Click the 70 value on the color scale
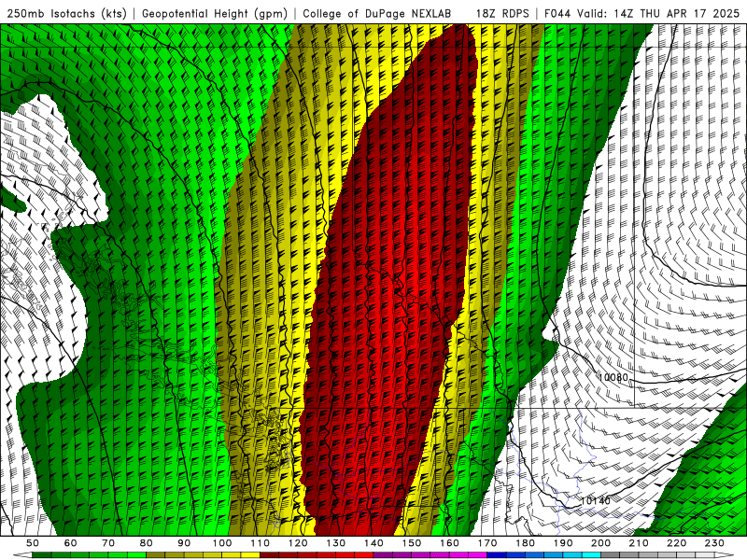The height and width of the screenshot is (560, 747). tap(108, 543)
